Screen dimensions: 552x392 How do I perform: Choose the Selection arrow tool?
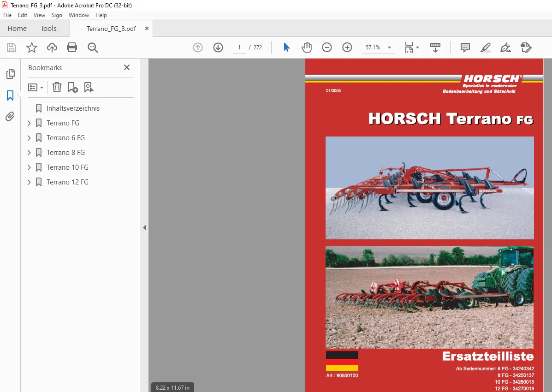[x=286, y=48]
